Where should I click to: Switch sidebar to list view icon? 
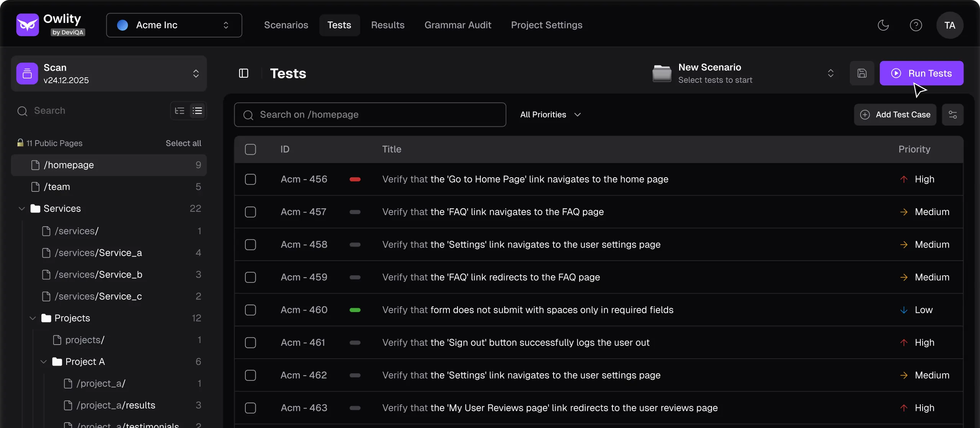click(197, 111)
